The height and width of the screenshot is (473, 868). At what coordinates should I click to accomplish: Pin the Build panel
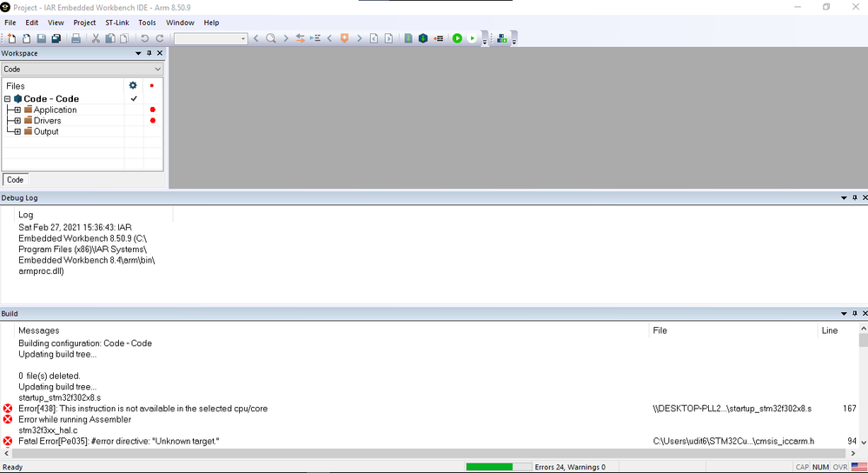coord(855,314)
